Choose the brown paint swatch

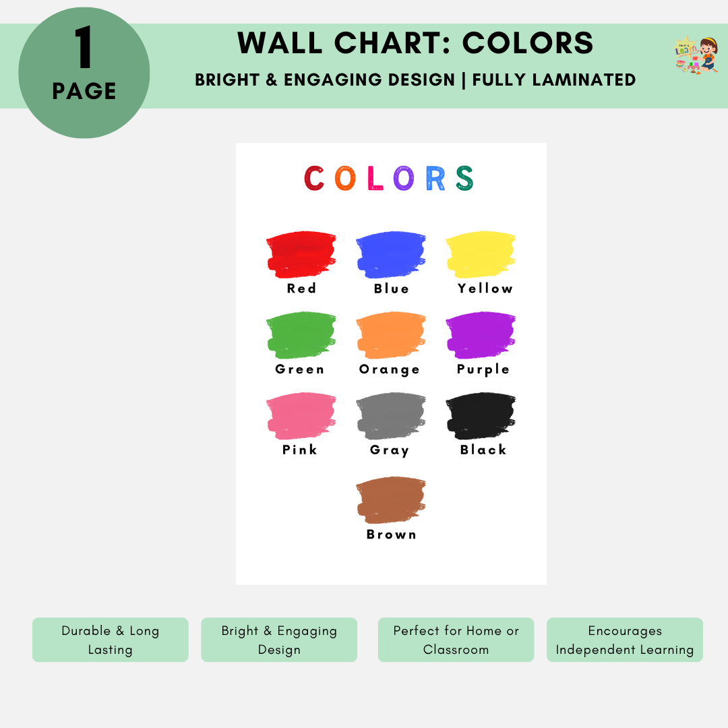390,500
